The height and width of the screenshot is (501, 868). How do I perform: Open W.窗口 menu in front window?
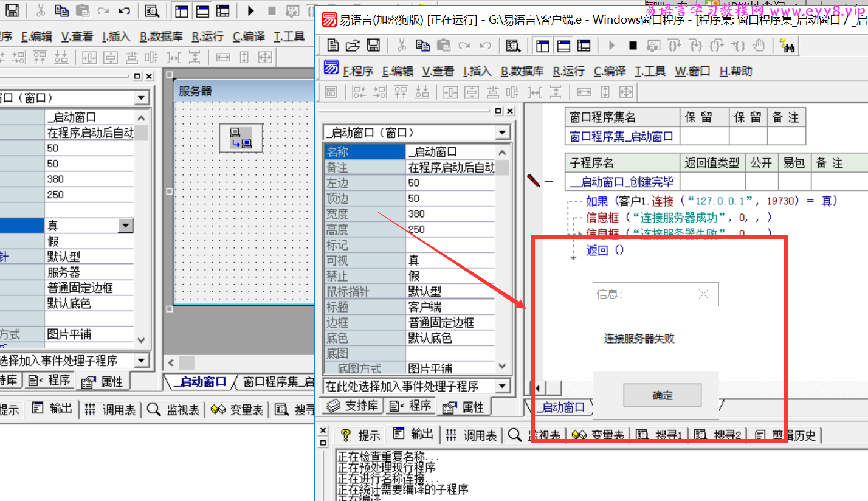(692, 71)
